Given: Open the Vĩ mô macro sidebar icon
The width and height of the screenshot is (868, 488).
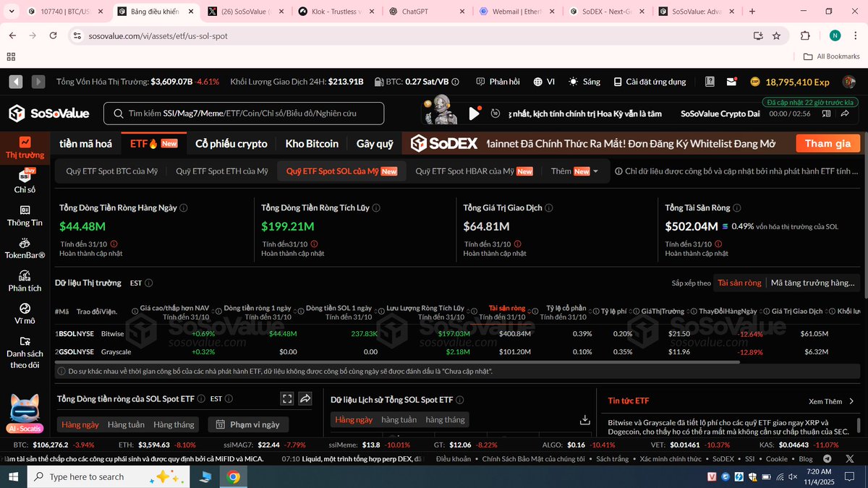Looking at the screenshot, I should 25,313.
